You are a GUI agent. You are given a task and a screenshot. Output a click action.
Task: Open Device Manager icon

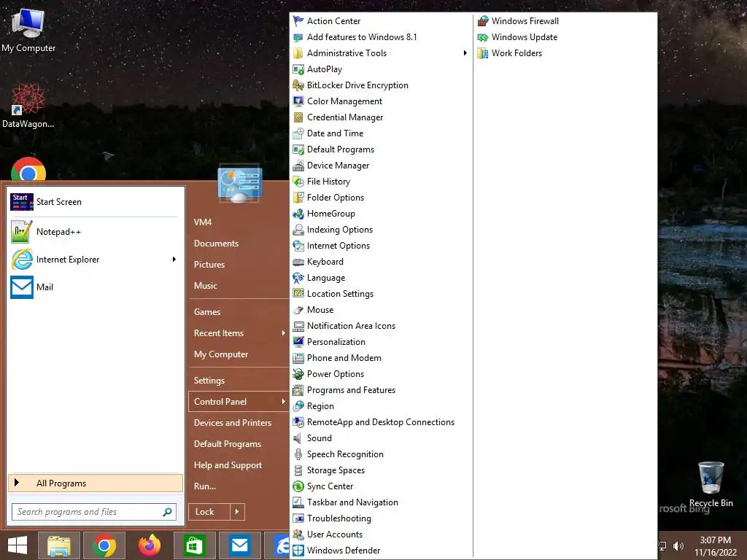(x=298, y=166)
